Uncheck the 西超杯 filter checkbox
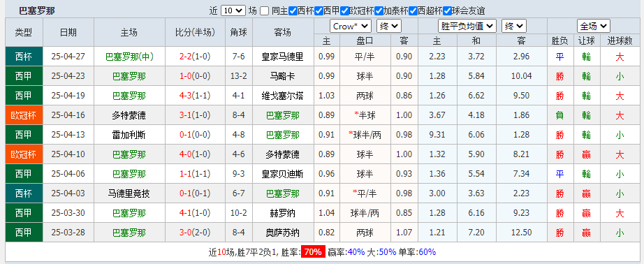Screen dimensions: 644x264 click(x=414, y=11)
